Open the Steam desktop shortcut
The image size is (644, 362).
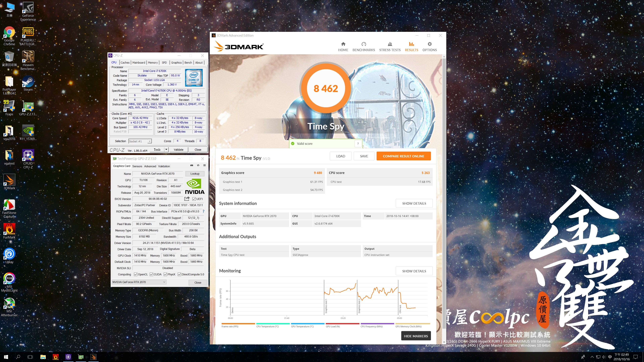(28, 84)
